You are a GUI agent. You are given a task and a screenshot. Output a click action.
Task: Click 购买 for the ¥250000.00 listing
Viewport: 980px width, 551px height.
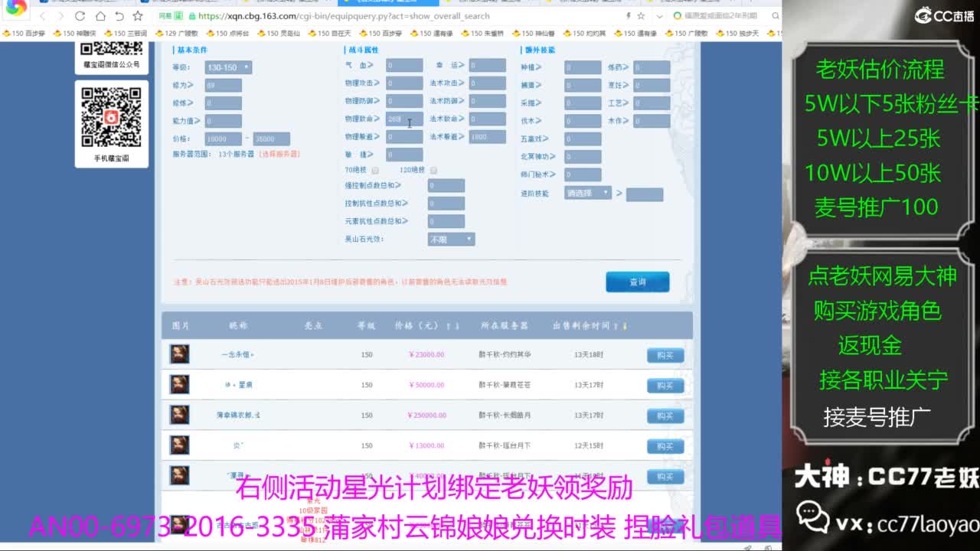point(665,416)
